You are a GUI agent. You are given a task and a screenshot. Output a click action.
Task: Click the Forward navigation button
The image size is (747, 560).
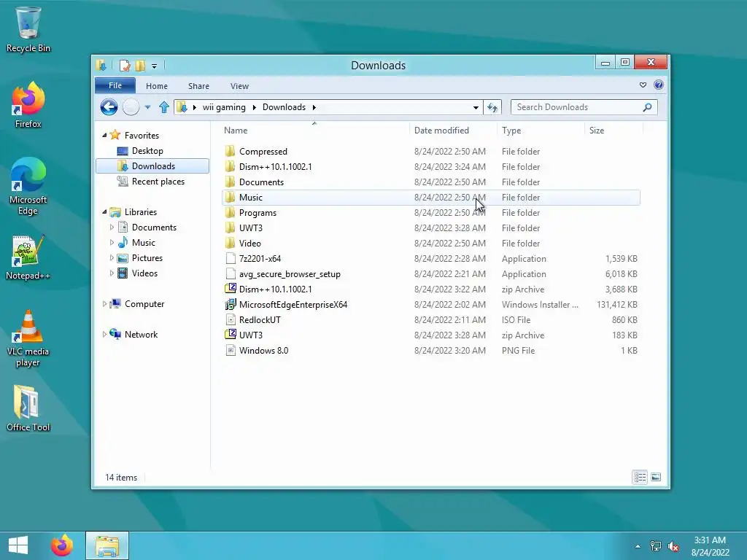131,107
